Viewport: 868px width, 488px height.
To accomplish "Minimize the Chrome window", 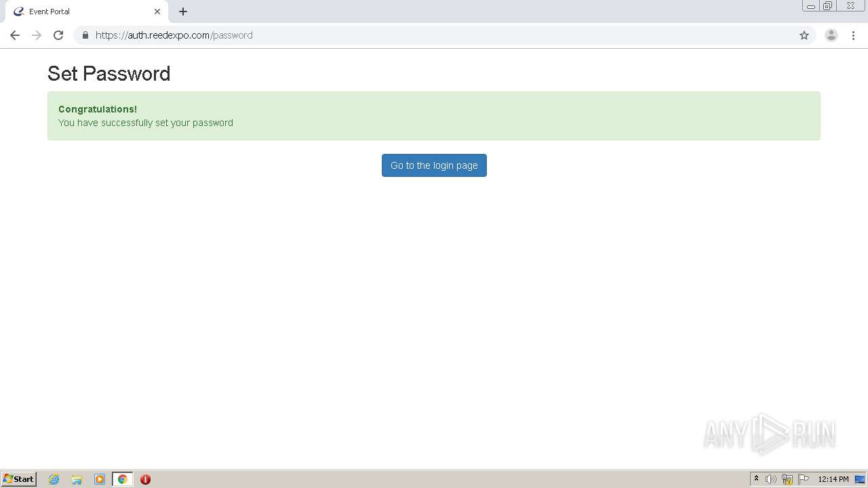I will coord(810,6).
